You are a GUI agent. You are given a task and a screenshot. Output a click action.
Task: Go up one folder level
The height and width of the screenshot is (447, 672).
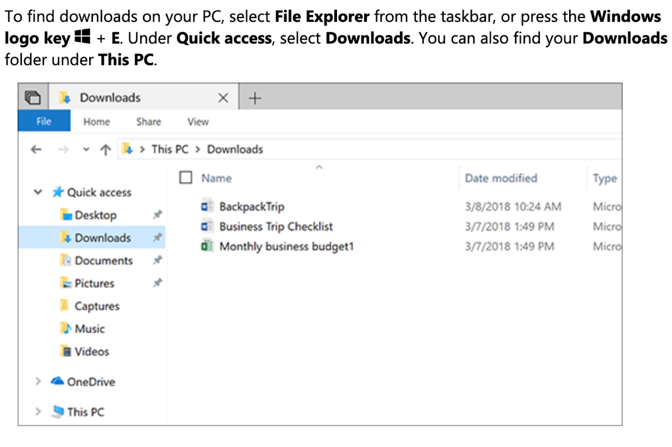[x=105, y=150]
